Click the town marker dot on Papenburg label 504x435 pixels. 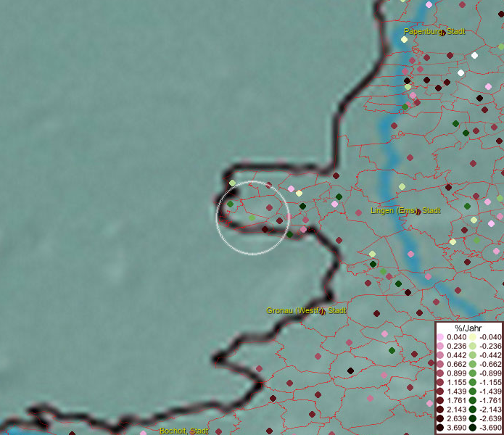click(442, 33)
